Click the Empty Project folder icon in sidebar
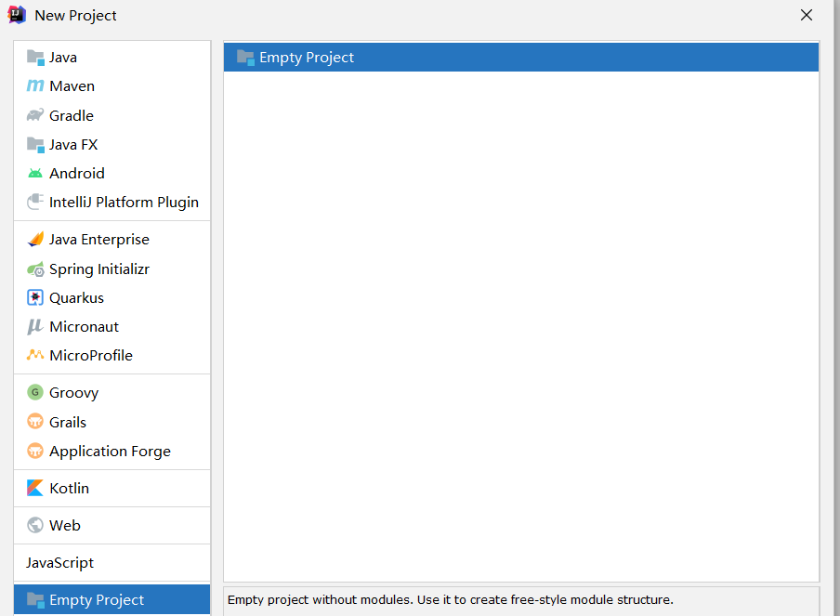 [35, 600]
